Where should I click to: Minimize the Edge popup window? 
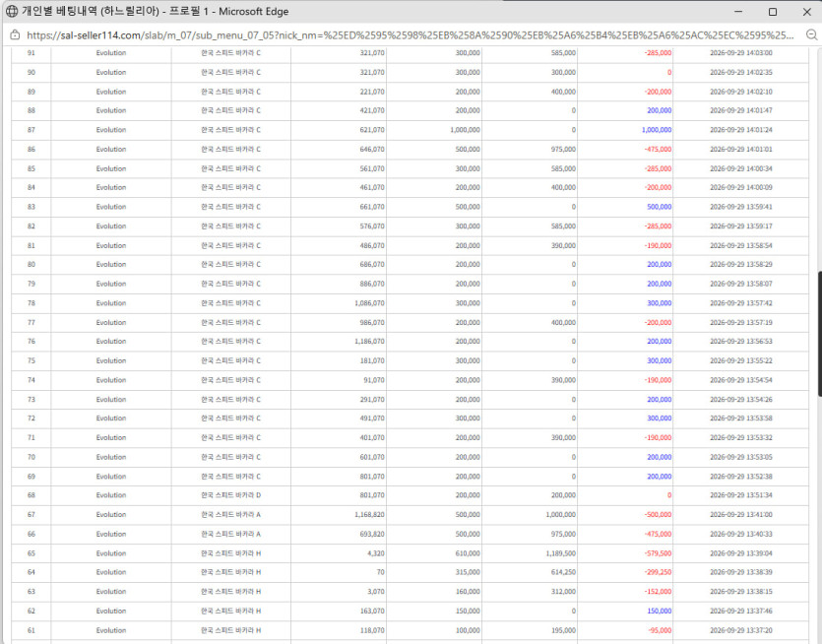(x=738, y=12)
